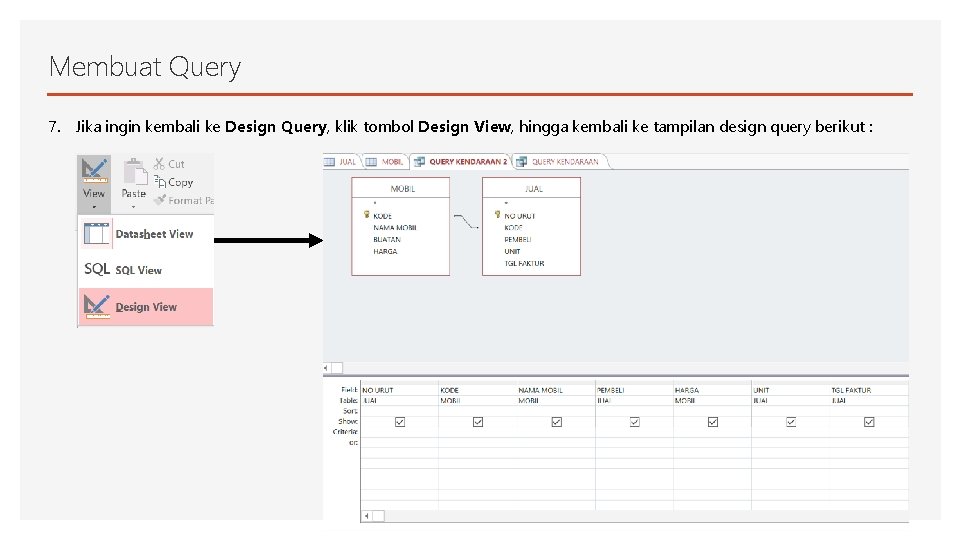Uncheck Show box for TGL FAKTUR column
The width and height of the screenshot is (960, 540).
click(869, 422)
